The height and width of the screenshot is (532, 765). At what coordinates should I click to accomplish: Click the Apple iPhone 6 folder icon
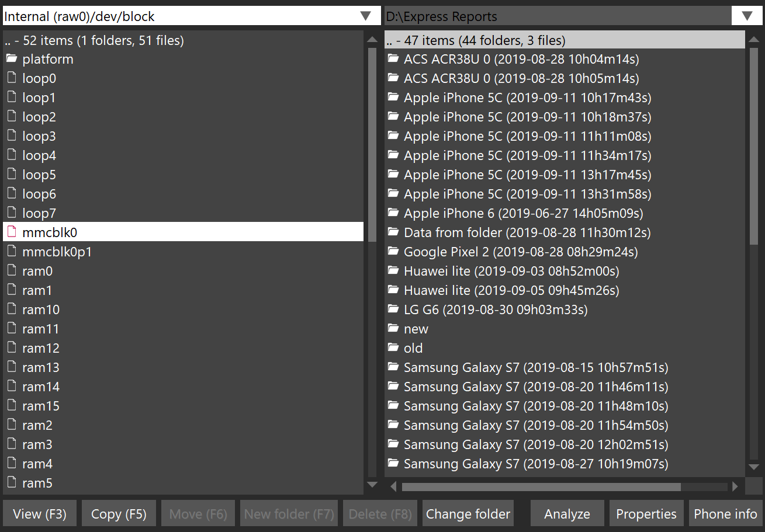393,213
